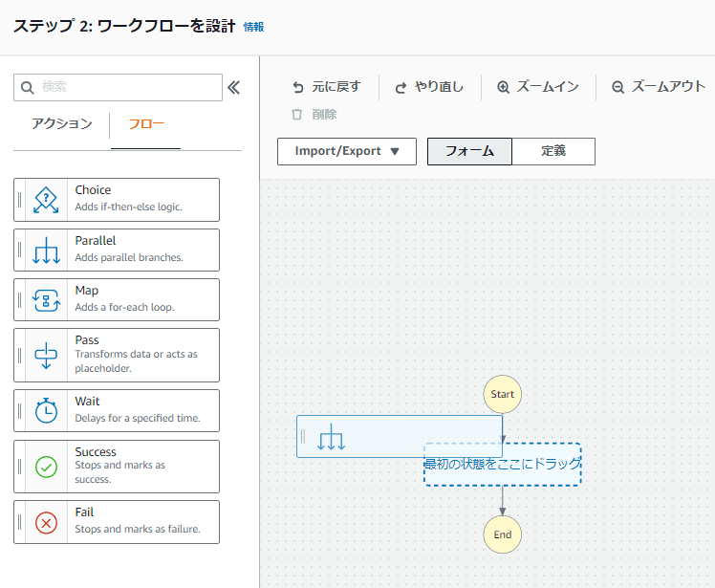Image resolution: width=715 pixels, height=588 pixels.
Task: Switch to 定義 view
Action: (x=553, y=151)
